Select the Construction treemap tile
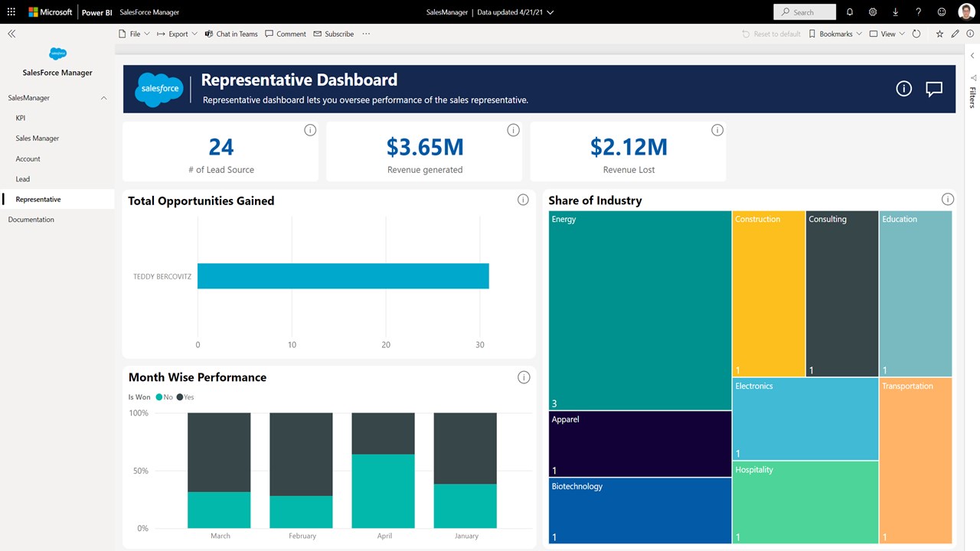This screenshot has width=980, height=551. click(x=769, y=294)
